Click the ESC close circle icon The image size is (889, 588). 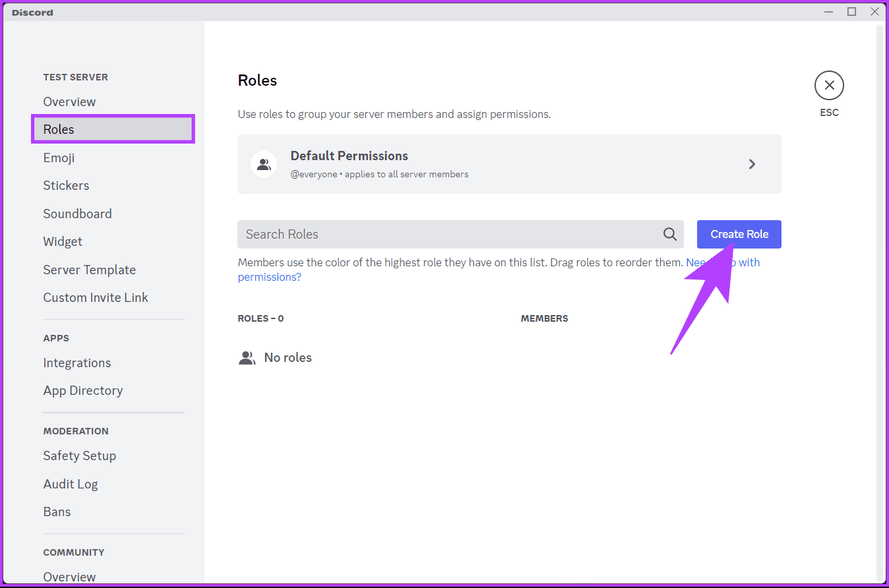tap(829, 85)
